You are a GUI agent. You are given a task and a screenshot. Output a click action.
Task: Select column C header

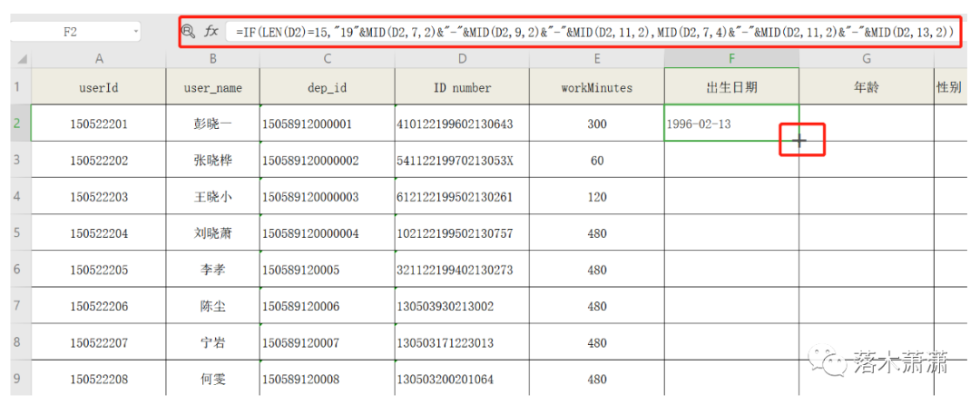point(327,59)
